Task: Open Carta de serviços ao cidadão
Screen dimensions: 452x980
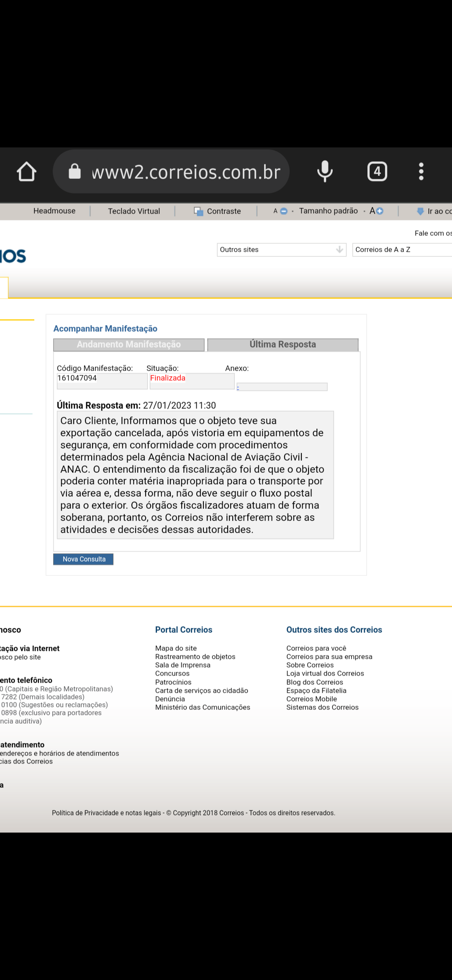Action: pyautogui.click(x=202, y=691)
